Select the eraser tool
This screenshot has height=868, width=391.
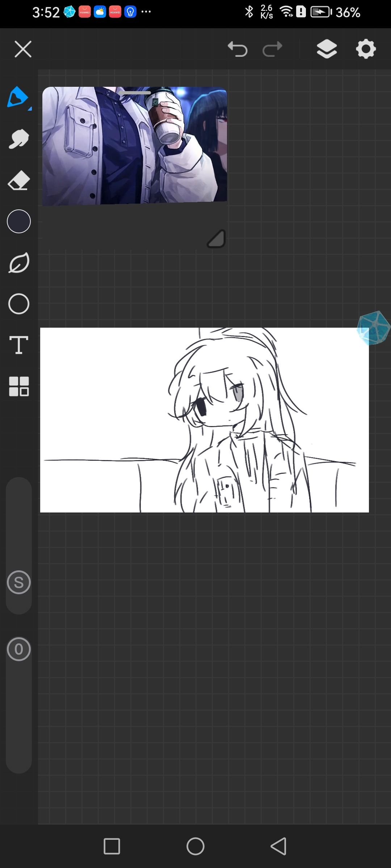(19, 180)
